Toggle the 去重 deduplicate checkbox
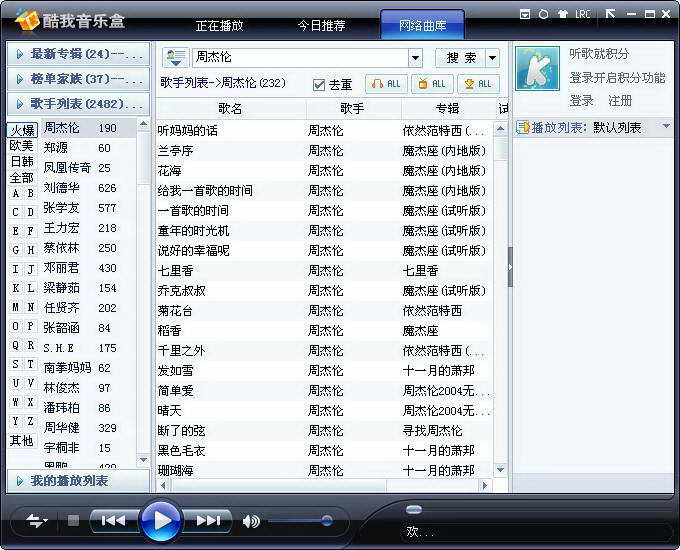 pyautogui.click(x=319, y=85)
